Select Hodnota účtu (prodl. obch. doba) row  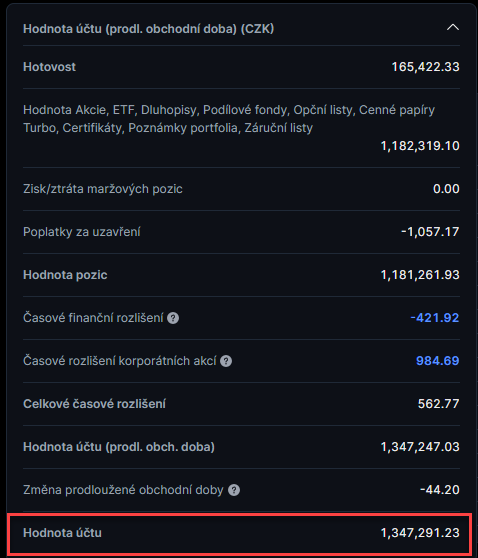(x=241, y=447)
